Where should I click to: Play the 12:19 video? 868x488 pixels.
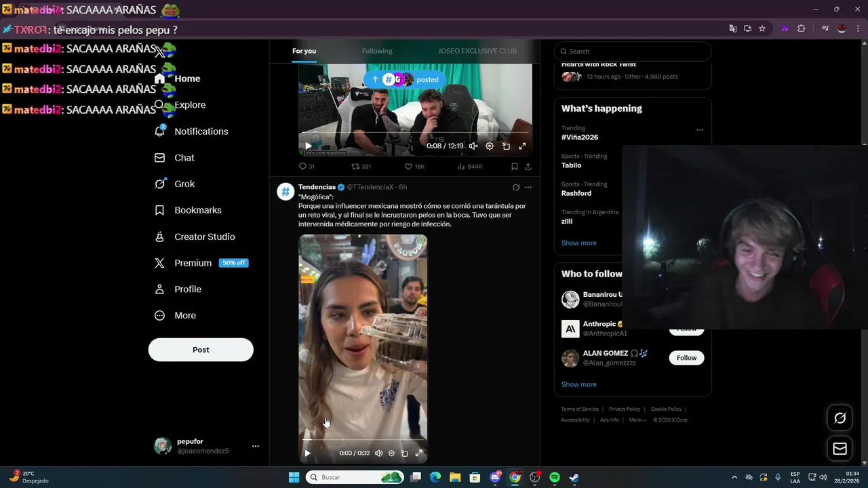click(308, 146)
